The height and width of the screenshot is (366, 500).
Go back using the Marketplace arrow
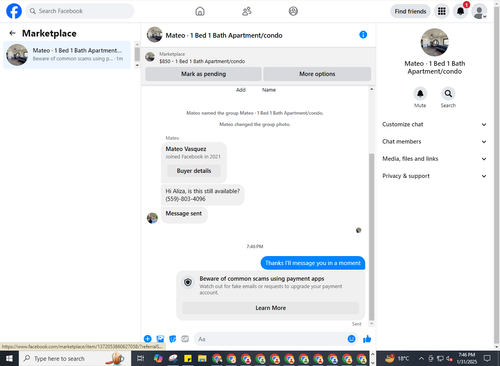point(12,33)
